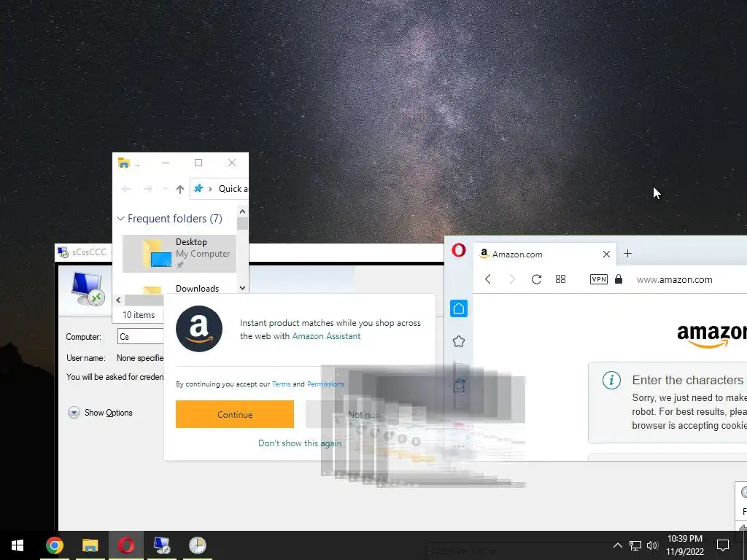Open Opera home sidebar icon
The width and height of the screenshot is (747, 560).
pyautogui.click(x=458, y=308)
